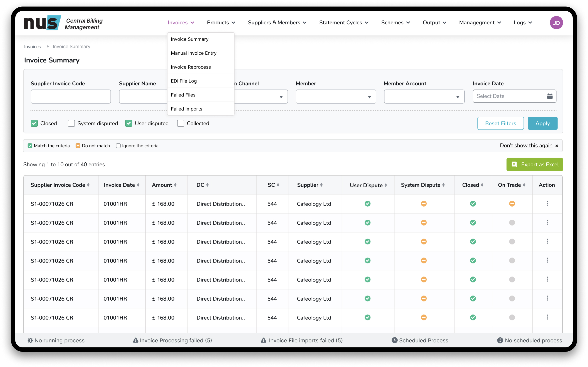Open Failed Imports from Invoices menu
The width and height of the screenshot is (588, 367).
[x=186, y=109]
